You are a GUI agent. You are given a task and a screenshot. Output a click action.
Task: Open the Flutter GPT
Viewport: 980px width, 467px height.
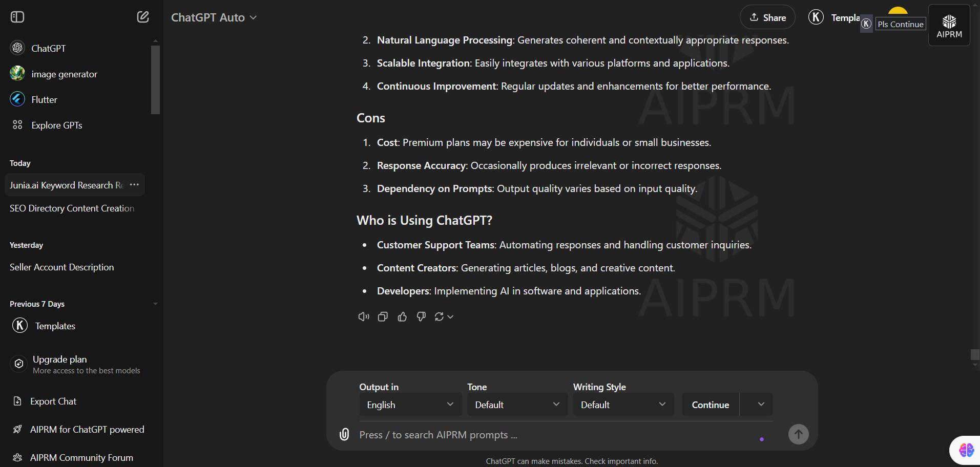(x=17, y=99)
